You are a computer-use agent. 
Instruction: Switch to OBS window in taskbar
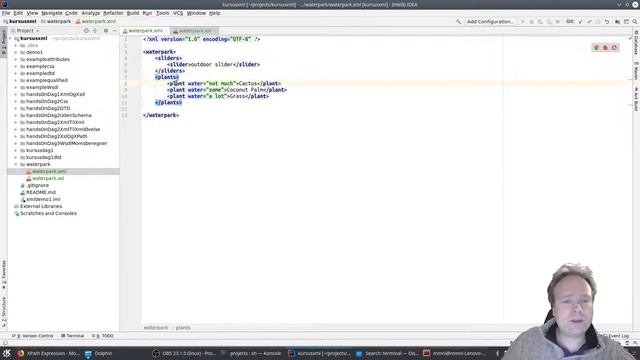coord(184,353)
